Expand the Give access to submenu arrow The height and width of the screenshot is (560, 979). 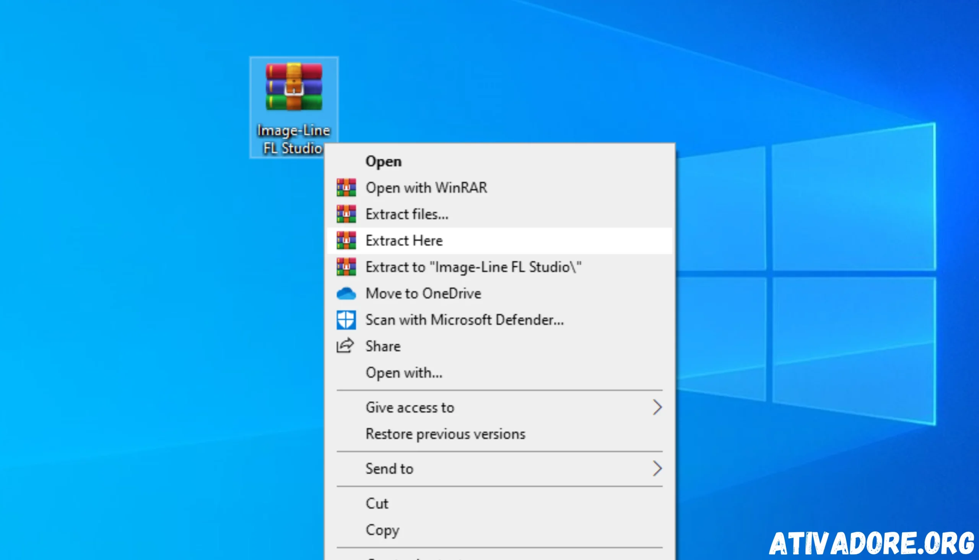[657, 407]
